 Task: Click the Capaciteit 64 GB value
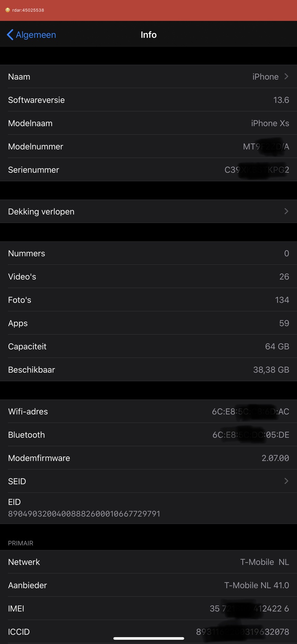tap(277, 346)
